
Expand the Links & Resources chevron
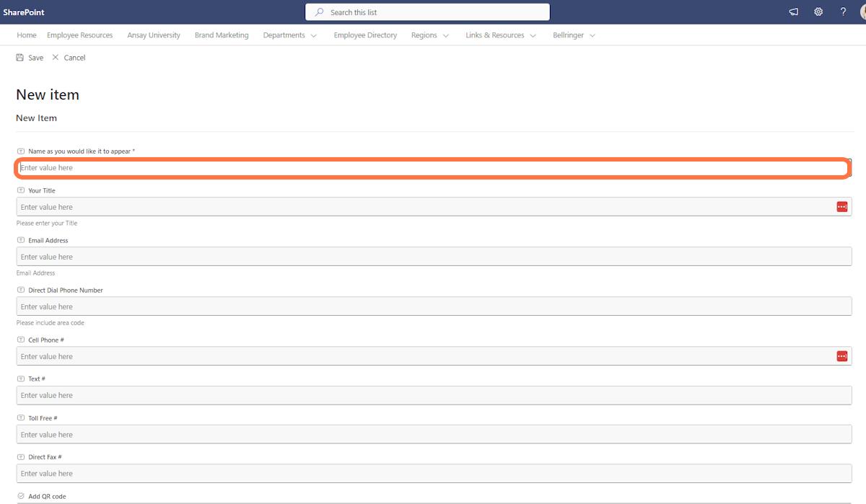click(533, 35)
